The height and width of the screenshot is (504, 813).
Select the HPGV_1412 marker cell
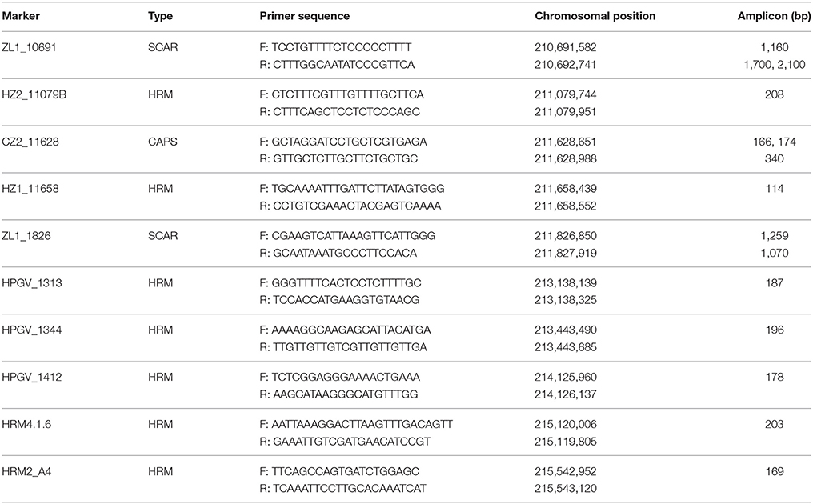pyautogui.click(x=32, y=378)
